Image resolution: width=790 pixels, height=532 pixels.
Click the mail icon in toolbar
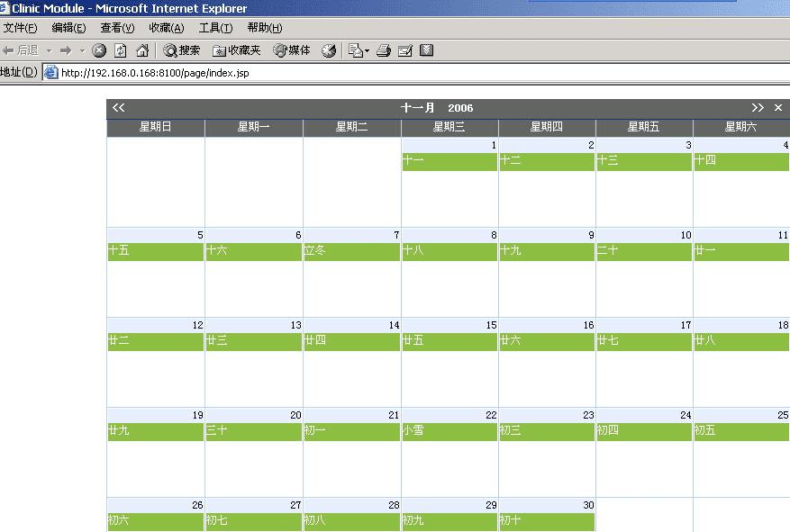[355, 50]
